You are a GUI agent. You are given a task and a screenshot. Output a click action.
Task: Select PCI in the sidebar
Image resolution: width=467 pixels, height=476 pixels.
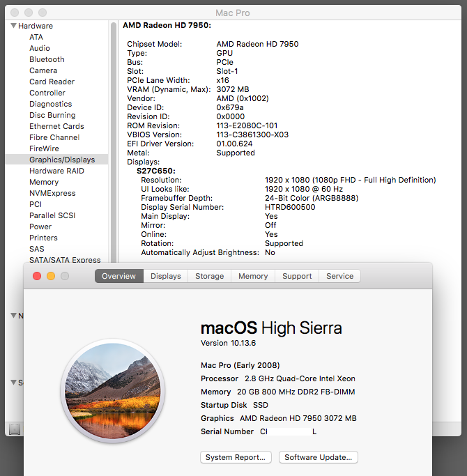[x=36, y=204]
